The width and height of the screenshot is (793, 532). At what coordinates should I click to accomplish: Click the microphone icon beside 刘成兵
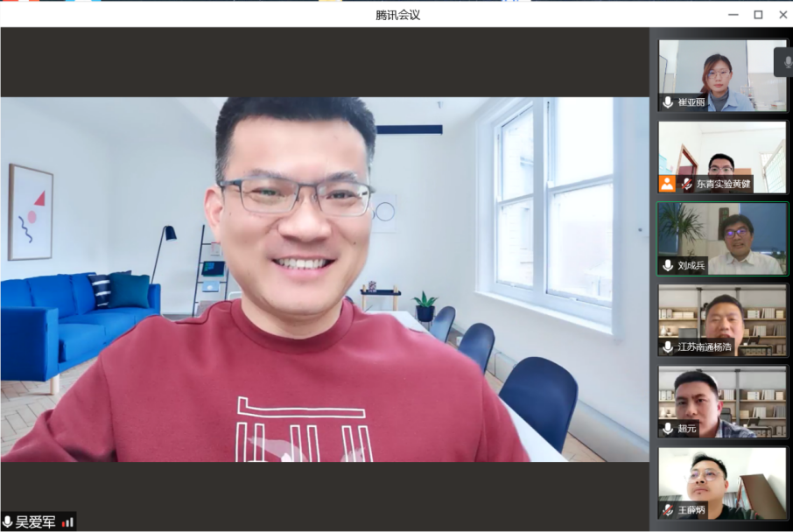(668, 265)
